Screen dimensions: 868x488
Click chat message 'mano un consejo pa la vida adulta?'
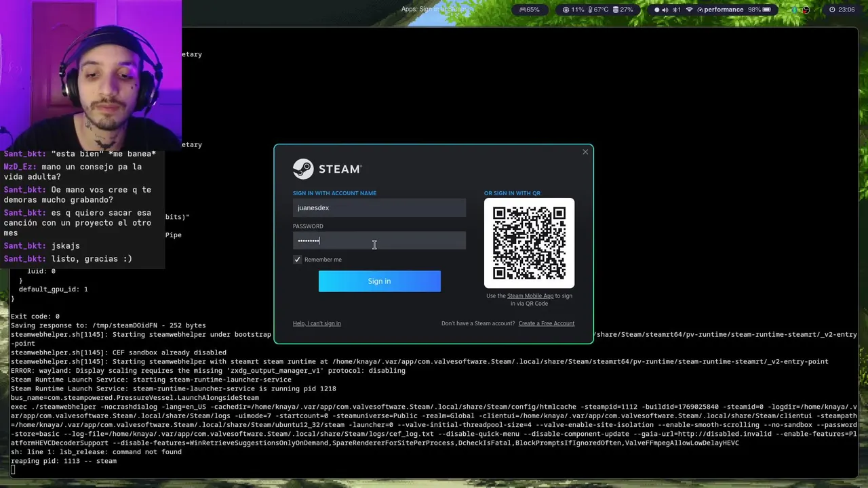coord(73,171)
